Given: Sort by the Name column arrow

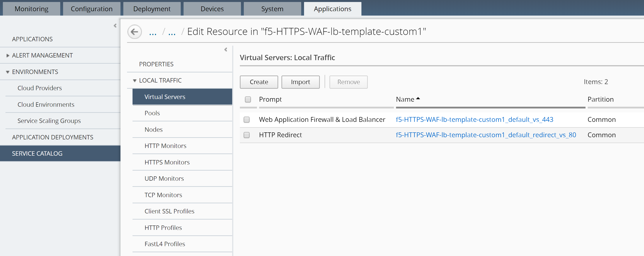Looking at the screenshot, I should click(418, 99).
